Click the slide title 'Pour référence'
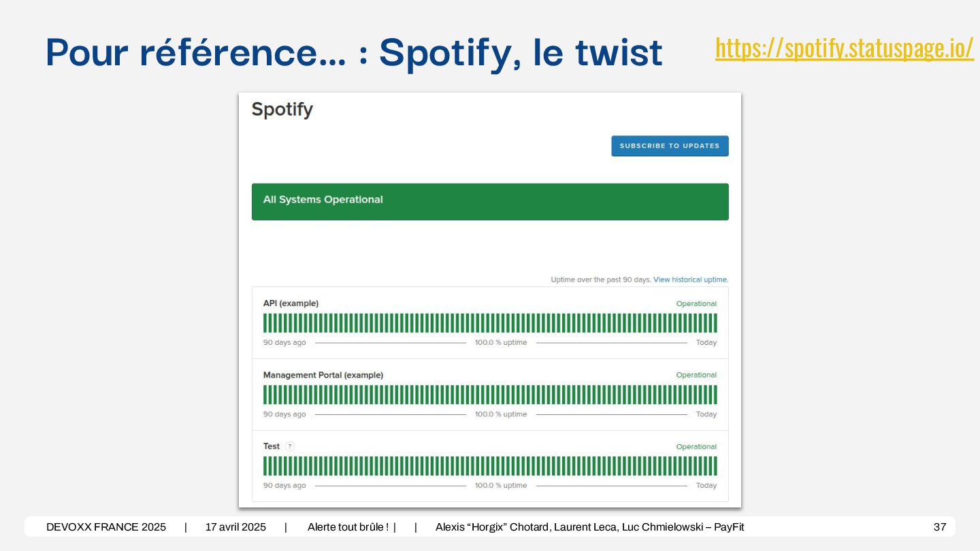The height and width of the screenshot is (551, 980). 354,52
